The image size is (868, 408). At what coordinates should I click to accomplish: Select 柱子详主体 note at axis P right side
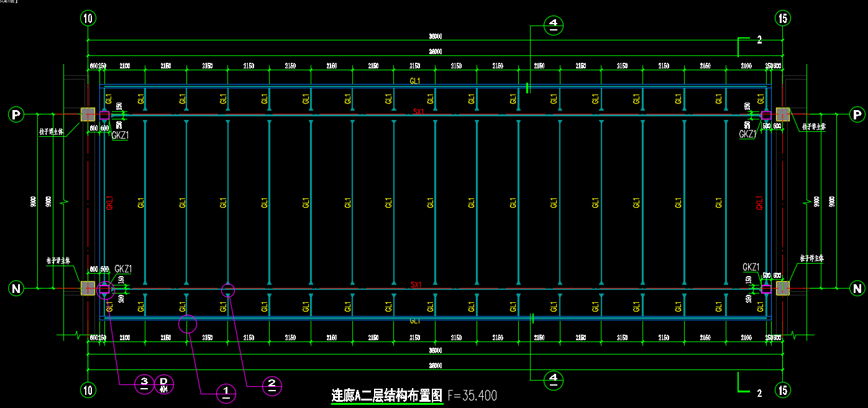coord(814,126)
